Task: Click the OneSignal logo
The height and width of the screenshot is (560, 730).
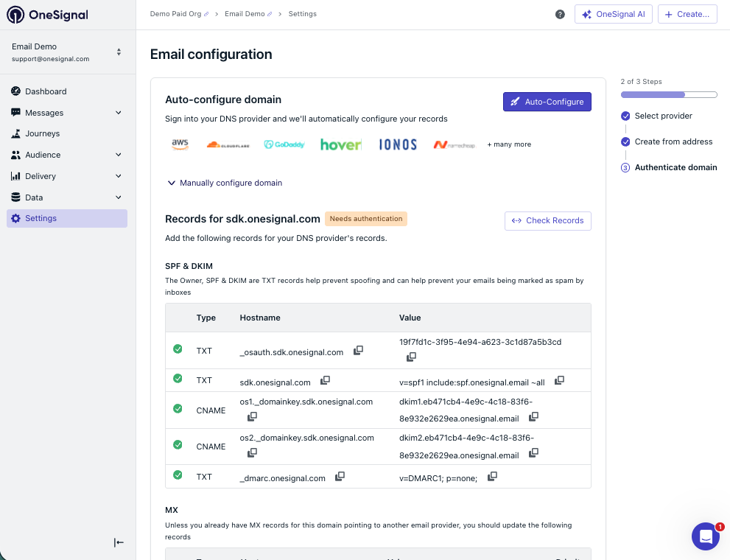Action: click(47, 15)
